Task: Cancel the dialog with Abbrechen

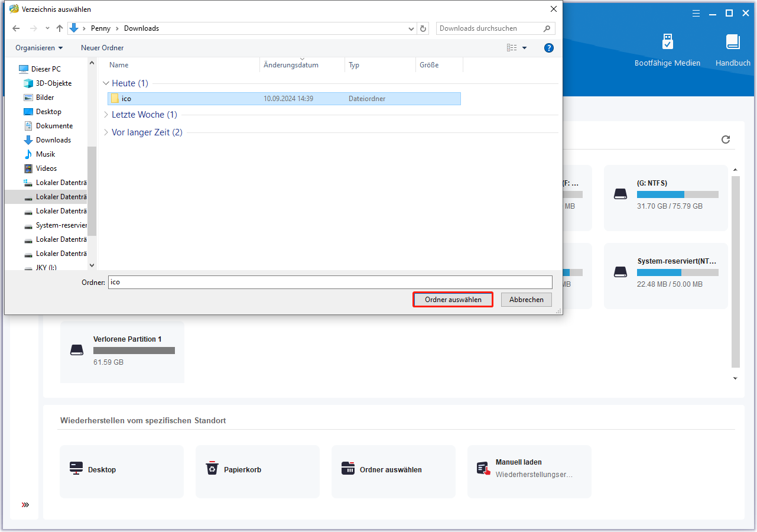Action: 527,300
